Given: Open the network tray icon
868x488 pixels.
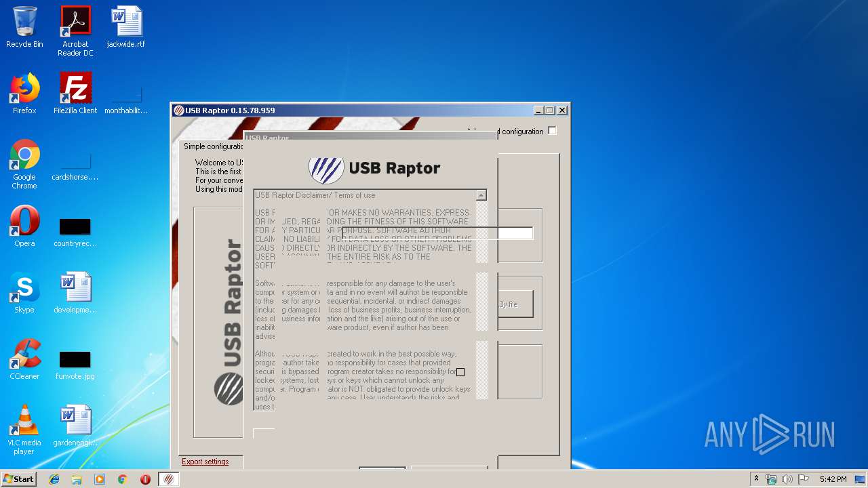Looking at the screenshot, I should click(771, 479).
